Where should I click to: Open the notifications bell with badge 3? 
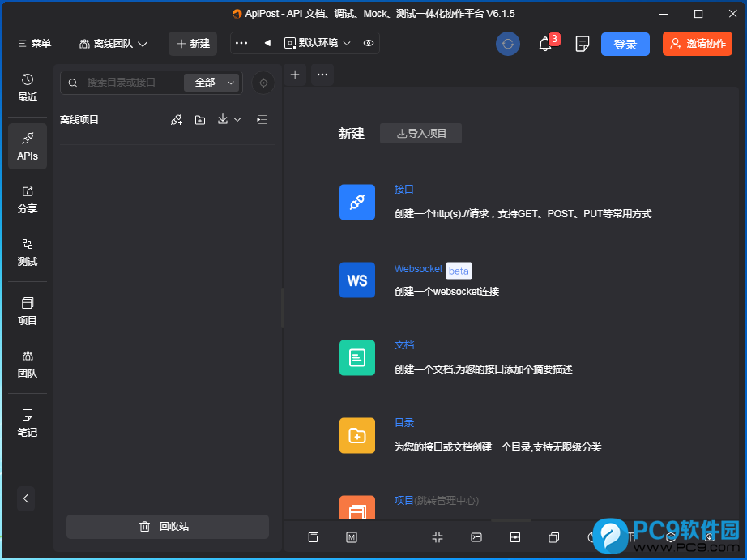point(546,44)
